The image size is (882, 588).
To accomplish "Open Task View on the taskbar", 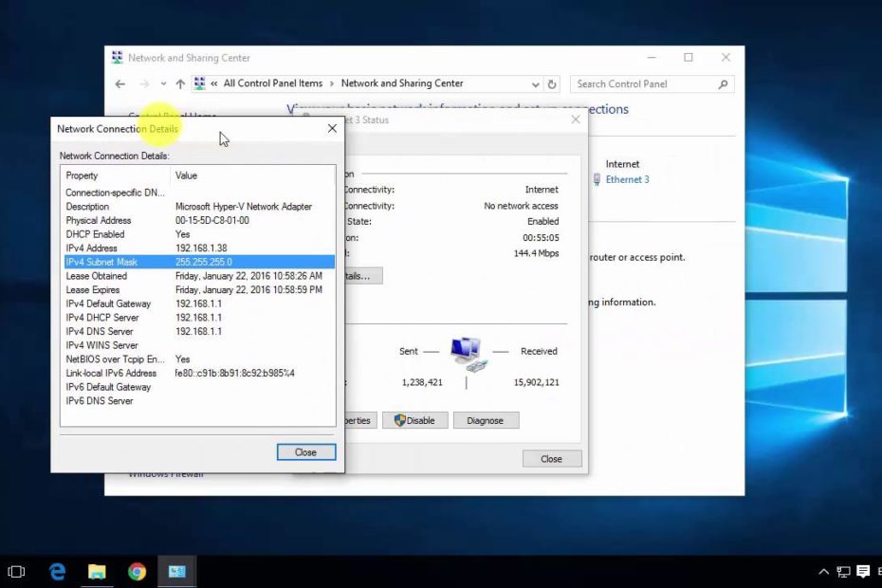I will pyautogui.click(x=16, y=571).
